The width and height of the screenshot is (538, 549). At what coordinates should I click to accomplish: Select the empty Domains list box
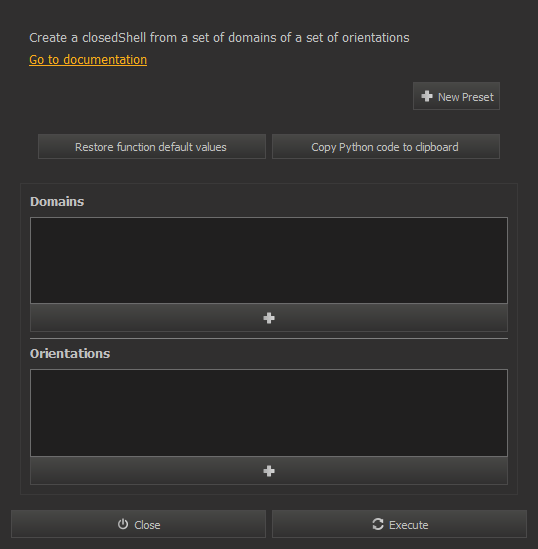[x=269, y=260]
